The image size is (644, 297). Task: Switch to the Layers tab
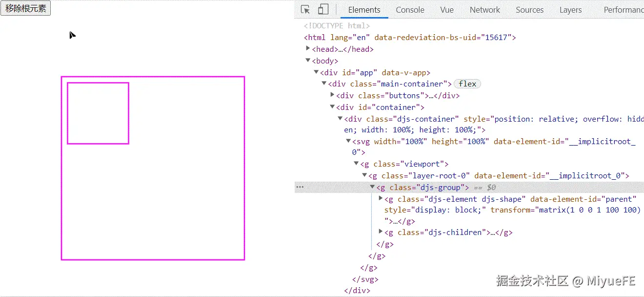pos(570,9)
